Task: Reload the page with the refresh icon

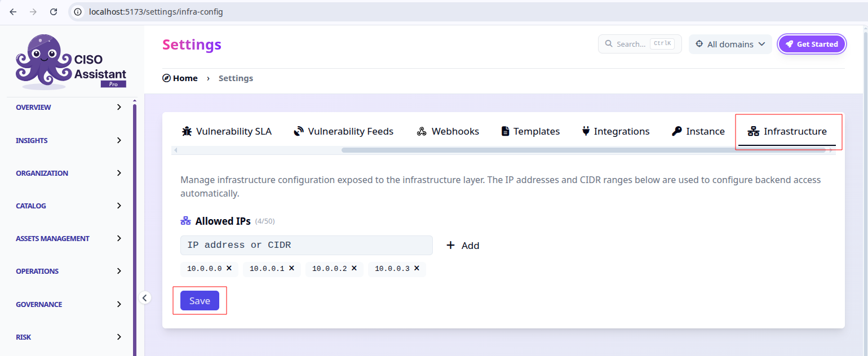Action: 54,12
